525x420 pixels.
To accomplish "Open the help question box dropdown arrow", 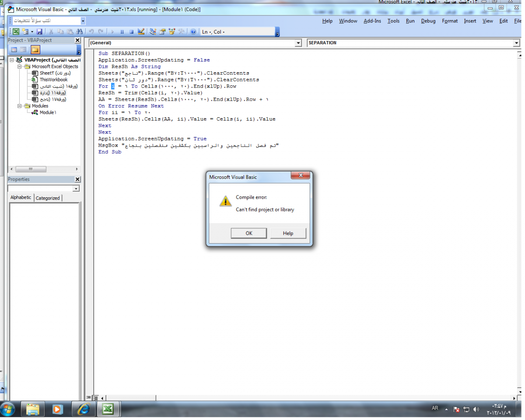I will pyautogui.click(x=83, y=21).
